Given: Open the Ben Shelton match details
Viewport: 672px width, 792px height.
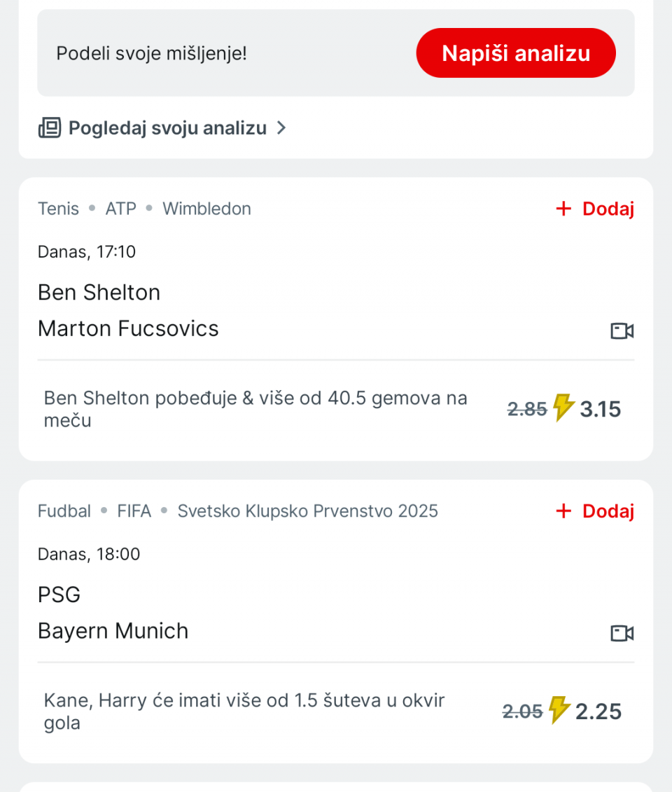Looking at the screenshot, I should click(x=99, y=293).
